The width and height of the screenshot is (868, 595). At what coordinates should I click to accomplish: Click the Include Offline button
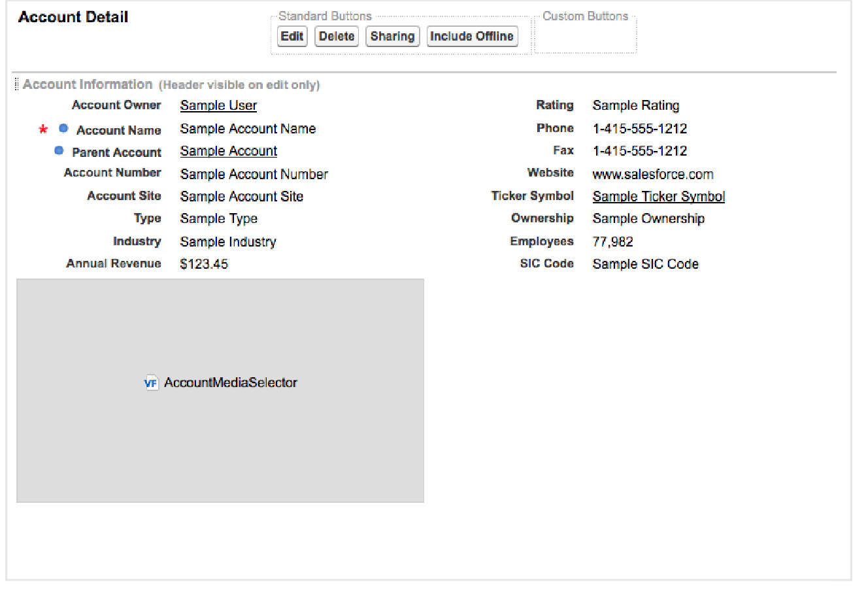(x=472, y=37)
